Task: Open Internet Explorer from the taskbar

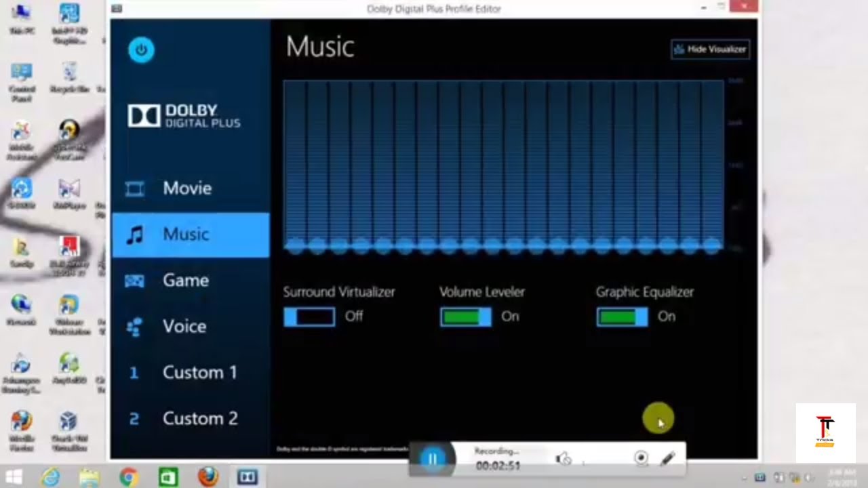Action: [x=50, y=477]
